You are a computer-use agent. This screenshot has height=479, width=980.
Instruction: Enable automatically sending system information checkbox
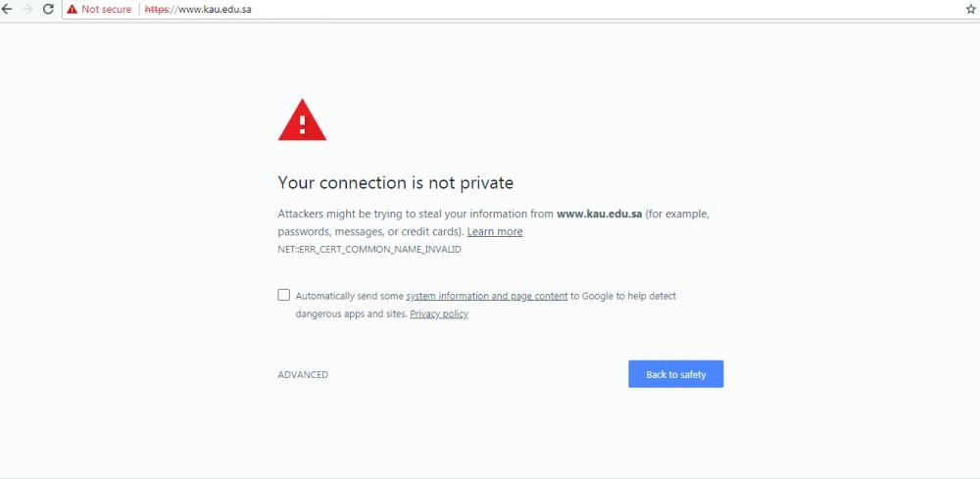tap(284, 295)
